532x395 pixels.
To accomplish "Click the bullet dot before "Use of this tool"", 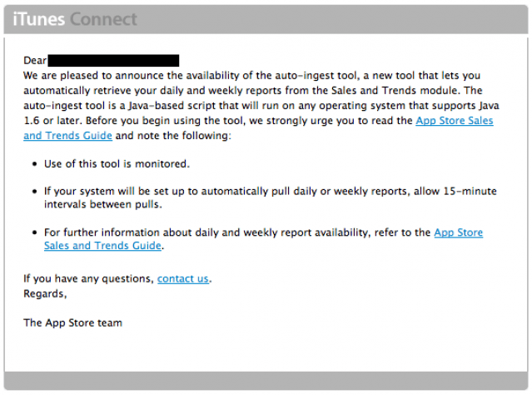I will (33, 164).
